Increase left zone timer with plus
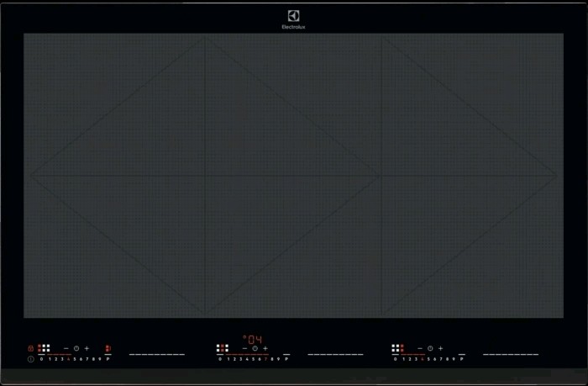 click(87, 348)
